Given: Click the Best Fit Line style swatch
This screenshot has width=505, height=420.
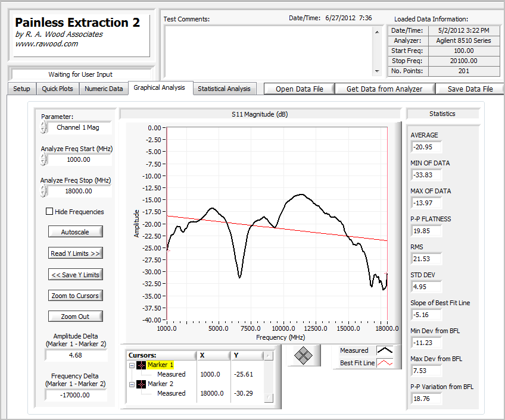Looking at the screenshot, I should (385, 363).
